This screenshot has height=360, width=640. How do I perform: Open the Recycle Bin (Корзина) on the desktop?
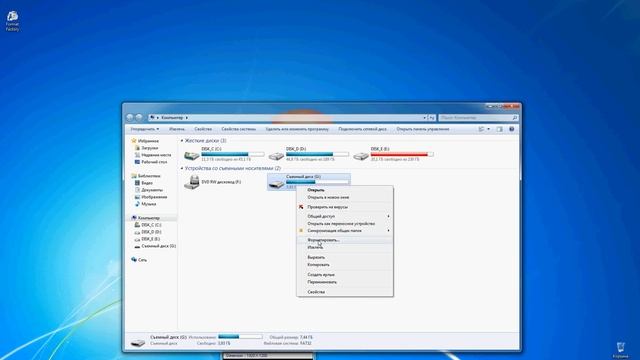[621, 350]
